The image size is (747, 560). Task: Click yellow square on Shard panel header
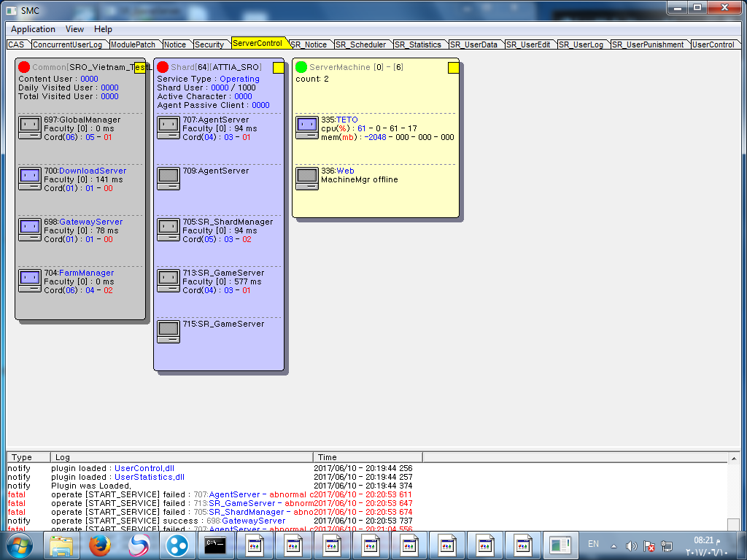tap(278, 68)
